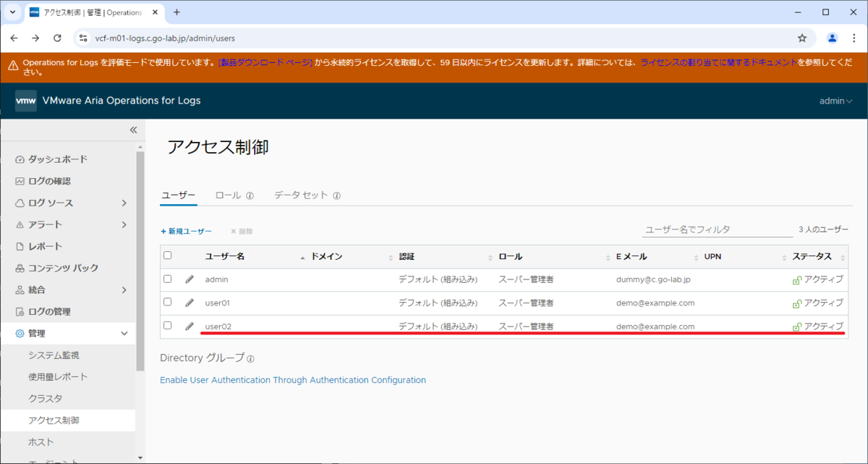Image resolution: width=868 pixels, height=464 pixels.
Task: Click the 削除 button
Action: coord(242,231)
